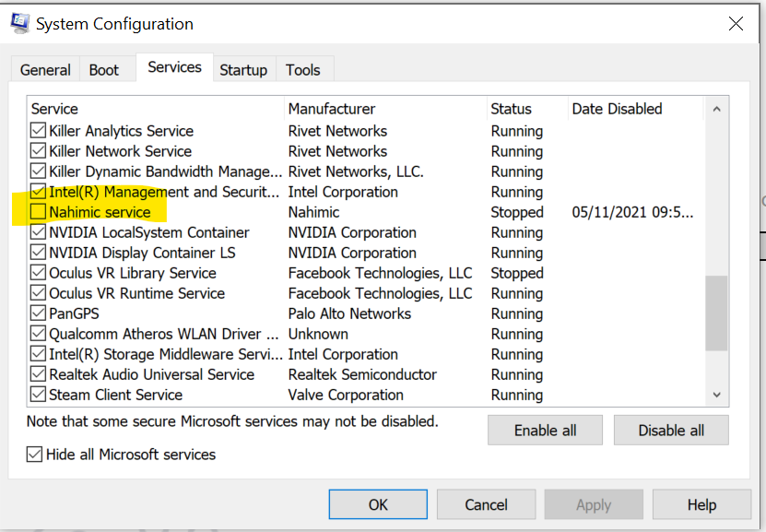Open Help for System Configuration
The width and height of the screenshot is (766, 532).
[x=702, y=504]
